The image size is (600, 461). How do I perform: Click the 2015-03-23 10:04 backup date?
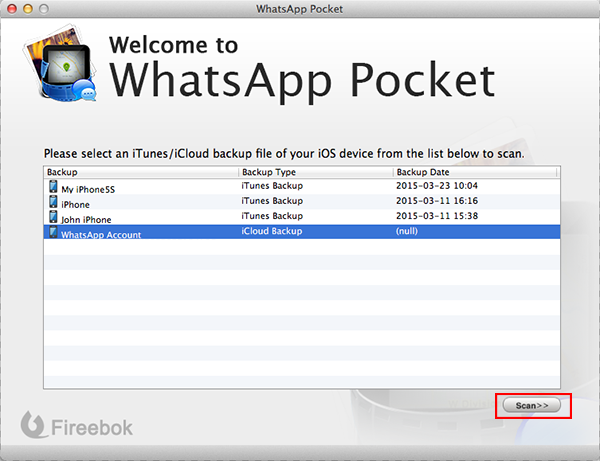pos(437,186)
